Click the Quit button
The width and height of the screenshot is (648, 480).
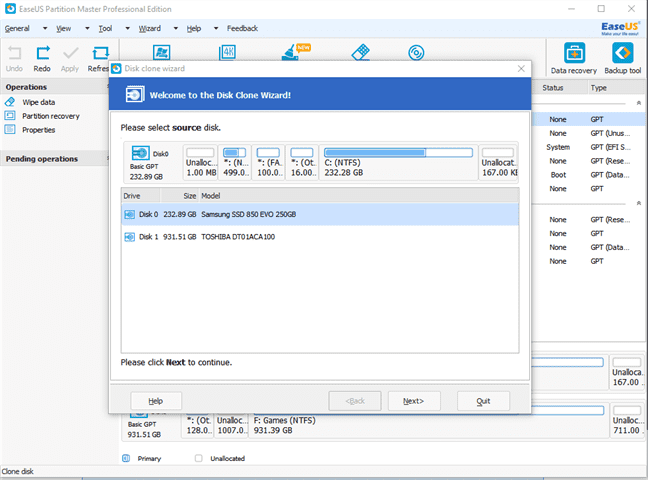(483, 401)
